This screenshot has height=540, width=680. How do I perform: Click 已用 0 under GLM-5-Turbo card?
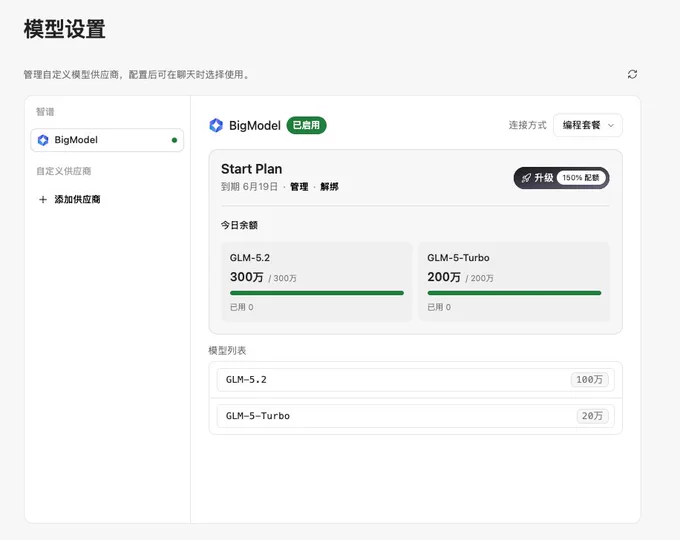[x=439, y=307]
